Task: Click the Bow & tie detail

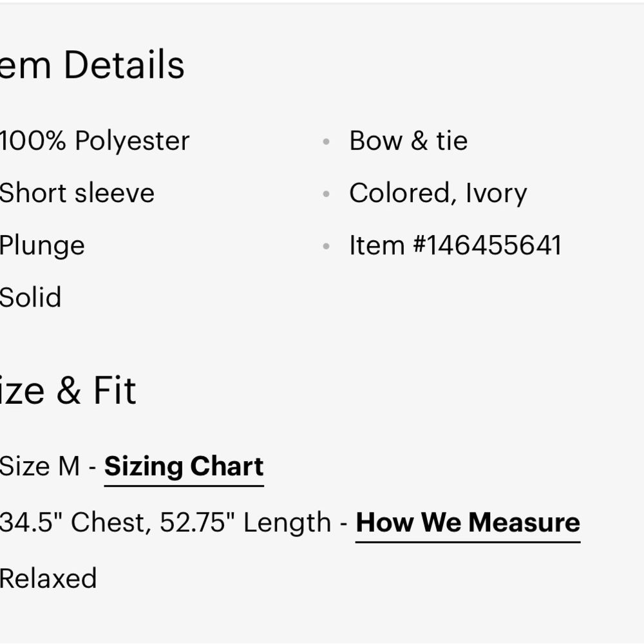Action: [408, 141]
